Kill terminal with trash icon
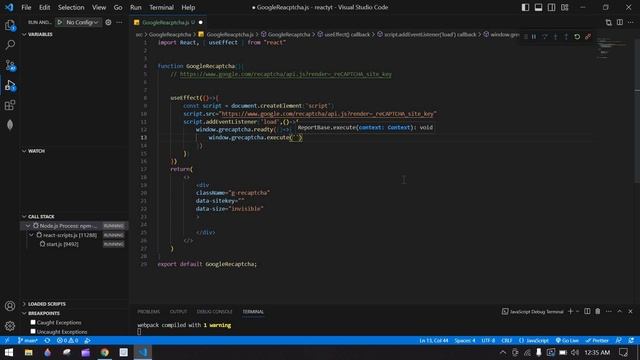Screen dimensions: 640x360 [x=598, y=311]
